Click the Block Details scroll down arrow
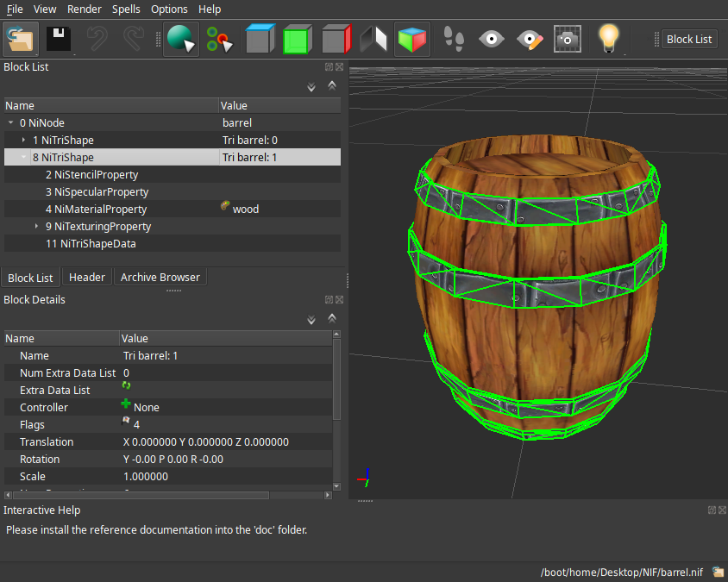 coord(336,486)
